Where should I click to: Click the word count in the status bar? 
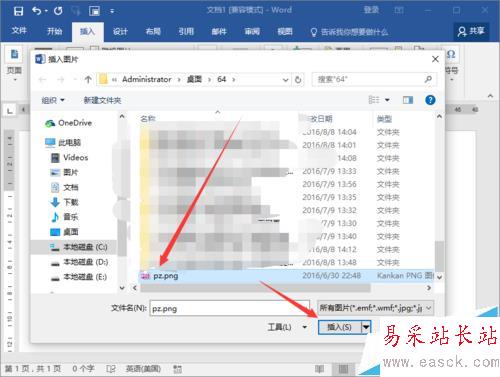point(83,369)
